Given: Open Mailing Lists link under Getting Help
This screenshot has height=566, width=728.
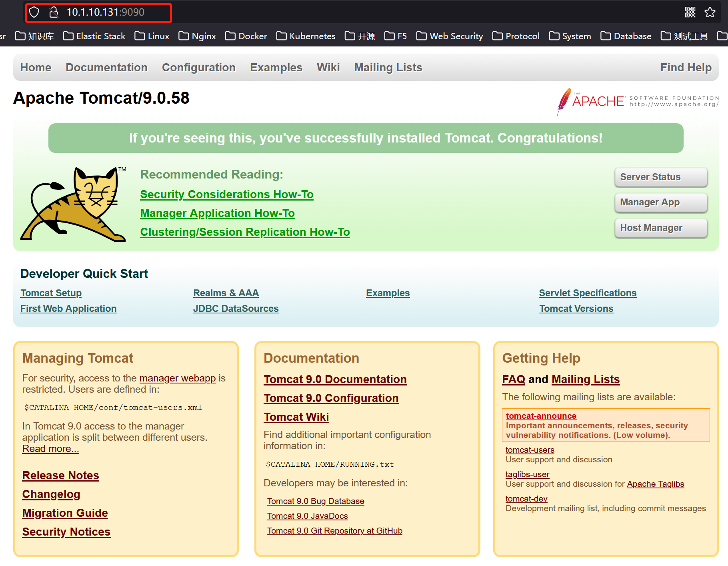Looking at the screenshot, I should click(586, 379).
